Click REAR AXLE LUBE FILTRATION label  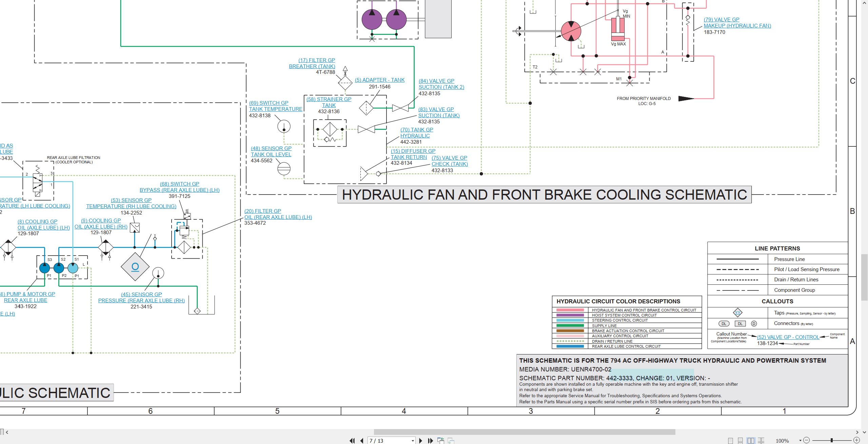coord(74,158)
